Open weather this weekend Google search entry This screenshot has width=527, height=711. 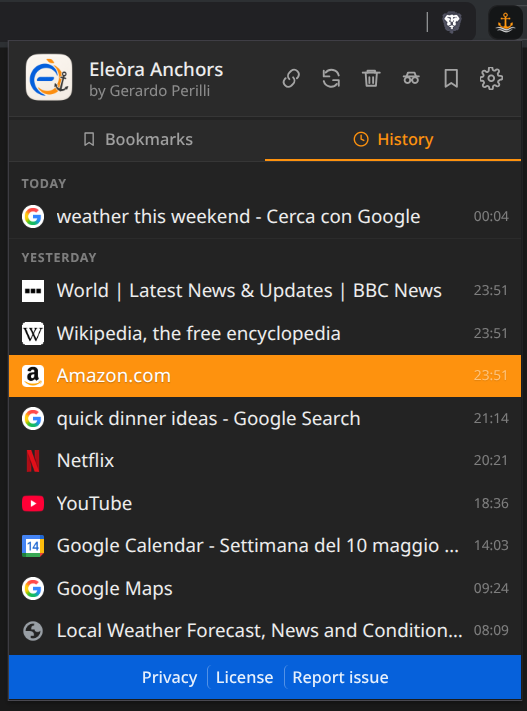pos(265,216)
